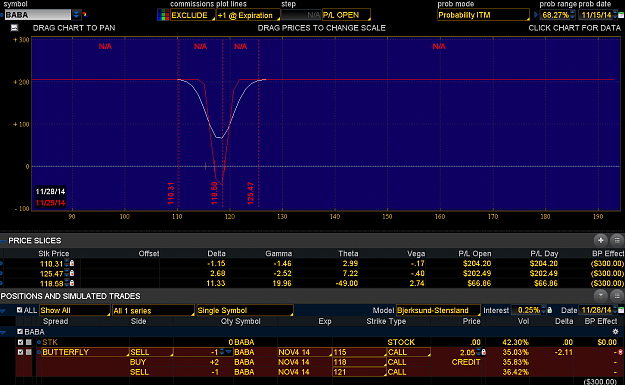Click the 110.31 price slice marker on chart
The height and width of the screenshot is (385, 625).
(x=171, y=193)
